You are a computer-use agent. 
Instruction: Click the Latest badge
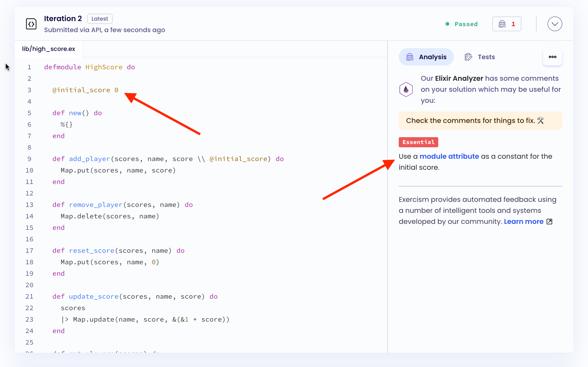[100, 19]
